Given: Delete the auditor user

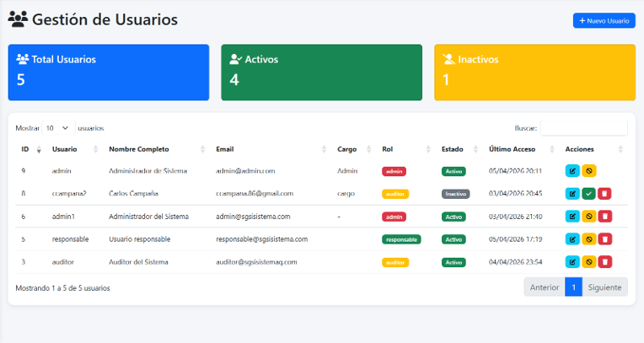Looking at the screenshot, I should [605, 261].
